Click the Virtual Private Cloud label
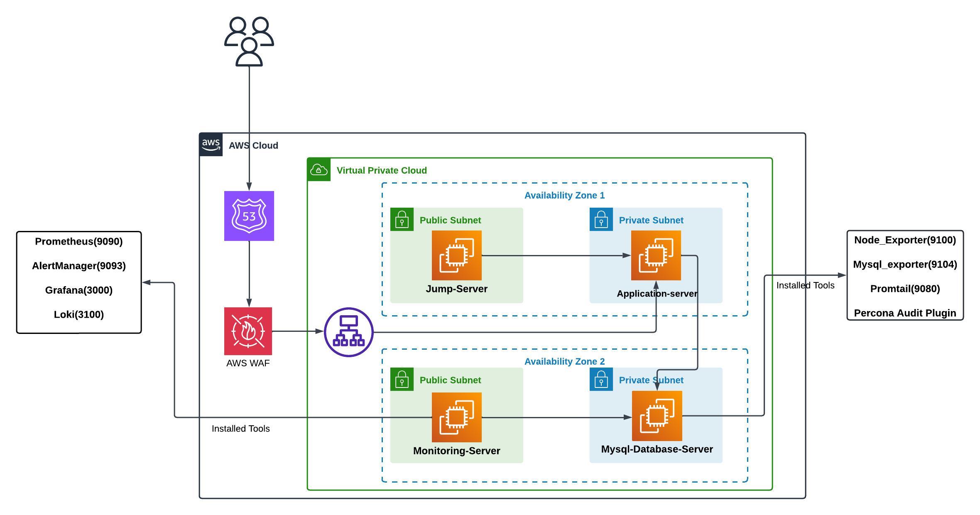 click(x=382, y=170)
